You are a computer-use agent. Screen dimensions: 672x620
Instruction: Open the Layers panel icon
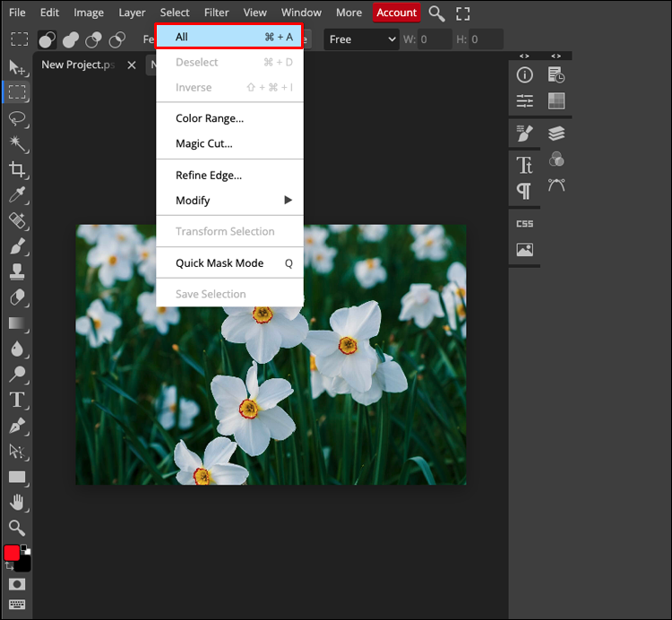click(x=556, y=133)
